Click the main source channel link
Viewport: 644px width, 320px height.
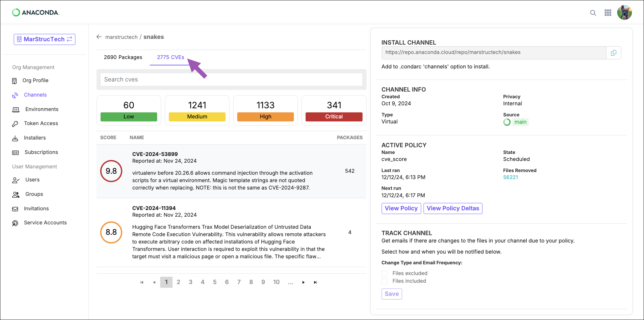[x=520, y=122]
